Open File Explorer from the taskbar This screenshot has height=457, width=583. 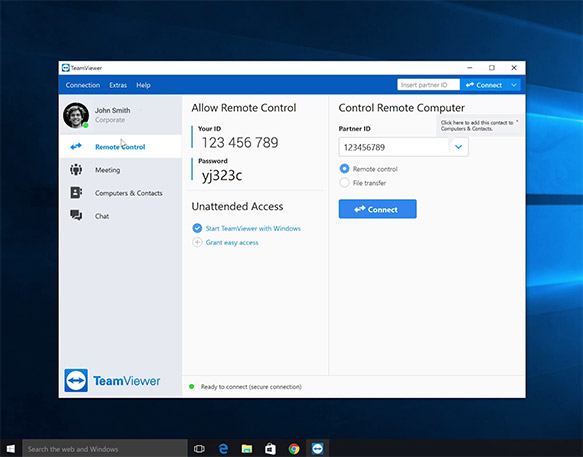point(247,449)
